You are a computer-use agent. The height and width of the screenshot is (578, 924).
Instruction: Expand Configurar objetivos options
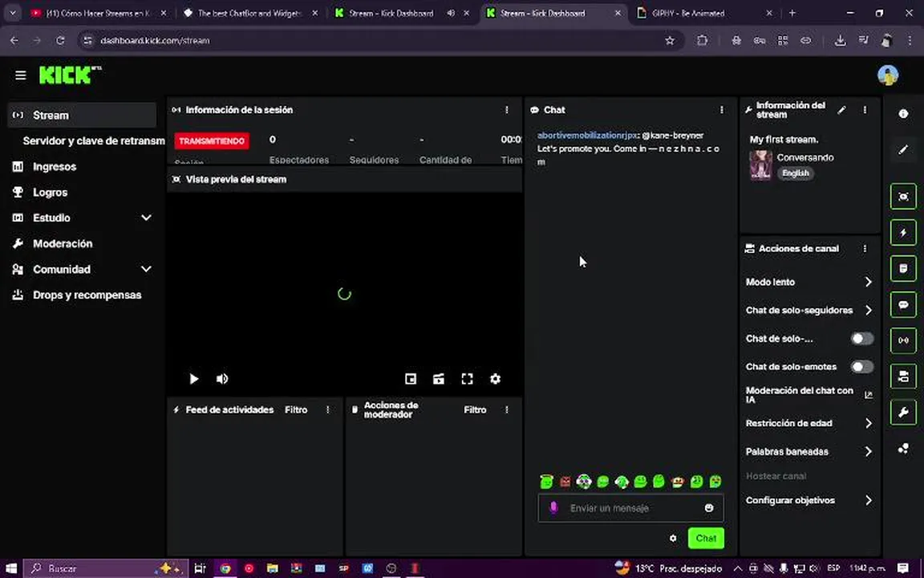click(x=809, y=500)
